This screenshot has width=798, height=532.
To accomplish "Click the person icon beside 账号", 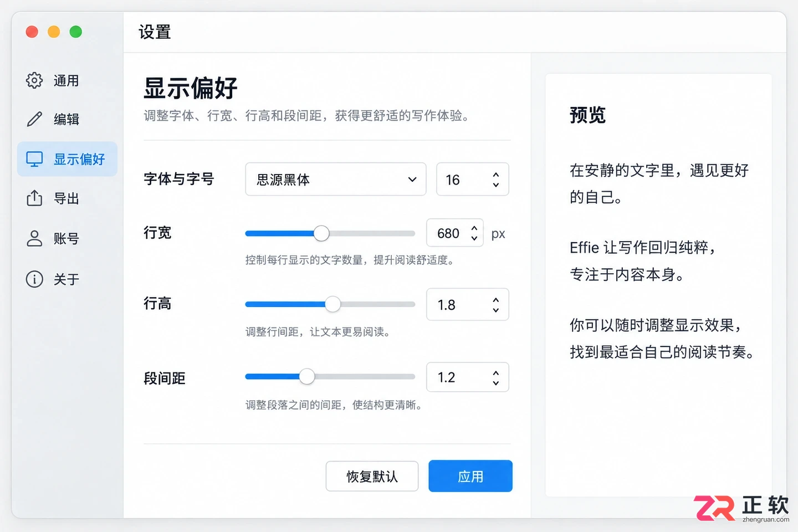I will pos(34,238).
